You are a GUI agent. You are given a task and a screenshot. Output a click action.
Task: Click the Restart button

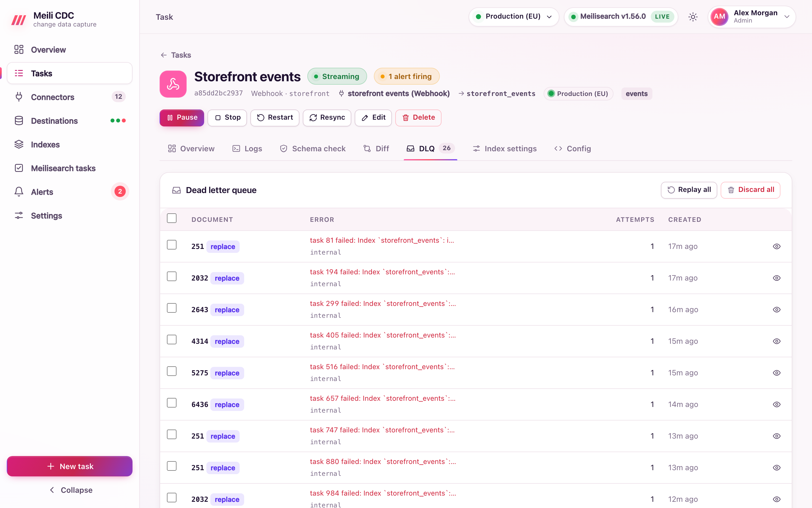click(274, 118)
